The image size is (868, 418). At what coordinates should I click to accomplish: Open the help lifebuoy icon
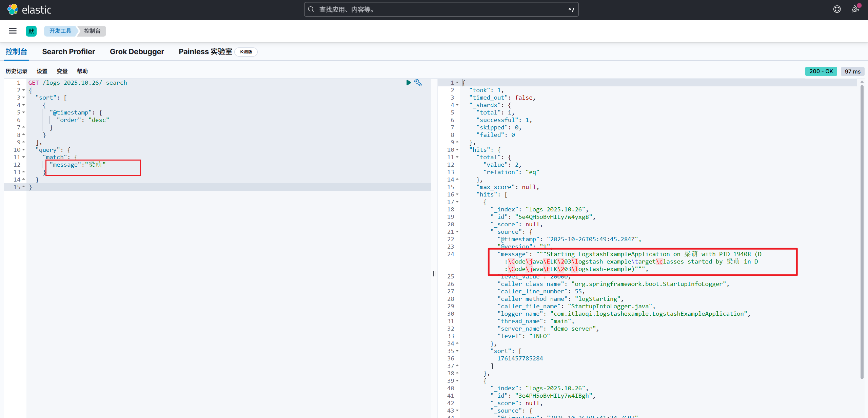[x=837, y=9]
